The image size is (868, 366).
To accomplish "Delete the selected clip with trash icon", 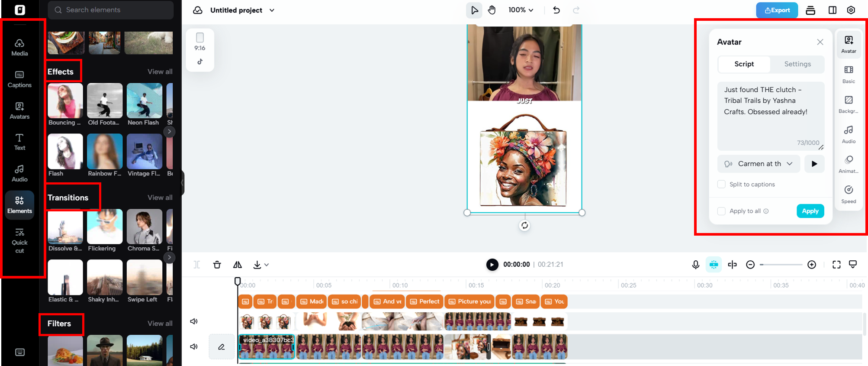I will coord(217,265).
